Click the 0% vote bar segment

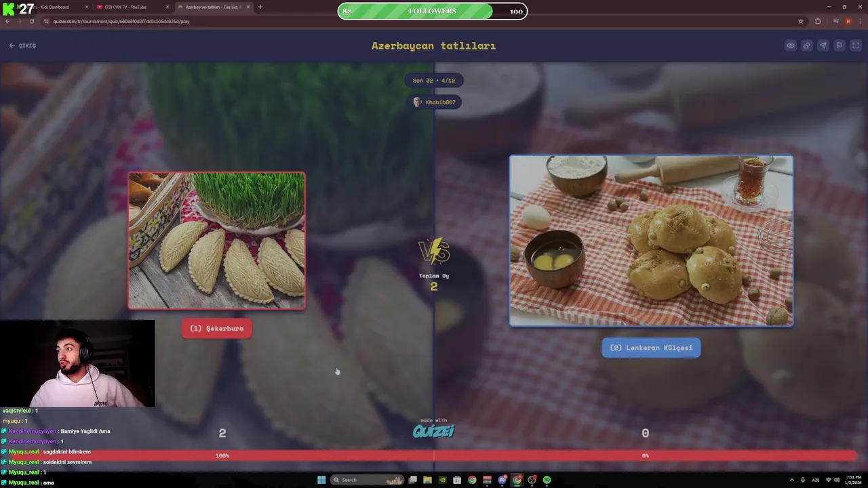pos(646,455)
